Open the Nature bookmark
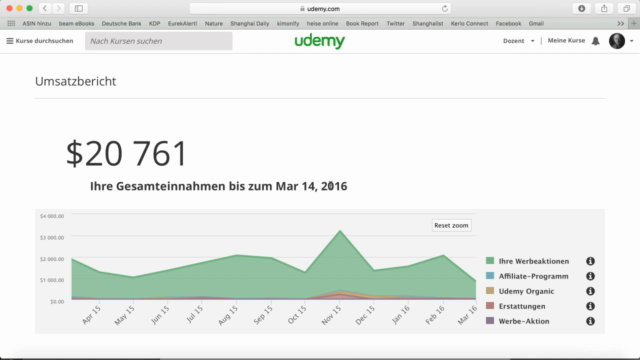Screen dimensions: 640x360 click(214, 24)
